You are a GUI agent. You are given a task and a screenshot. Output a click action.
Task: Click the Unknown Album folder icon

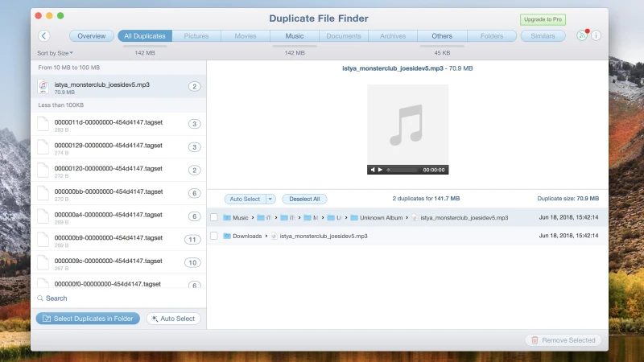353,217
